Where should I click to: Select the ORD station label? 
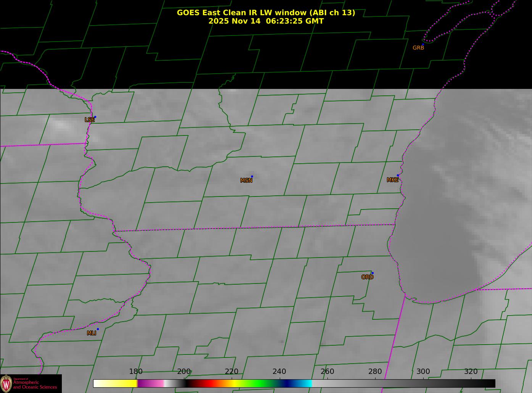367,277
